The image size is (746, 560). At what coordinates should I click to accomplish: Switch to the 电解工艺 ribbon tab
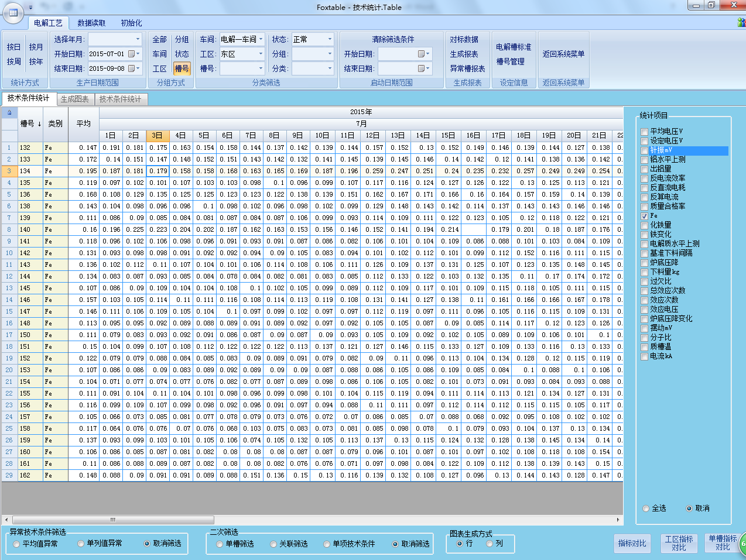48,23
